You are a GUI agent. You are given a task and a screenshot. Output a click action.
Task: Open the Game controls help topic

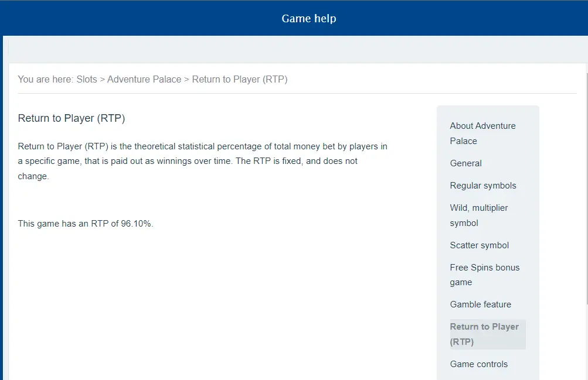[x=479, y=364]
